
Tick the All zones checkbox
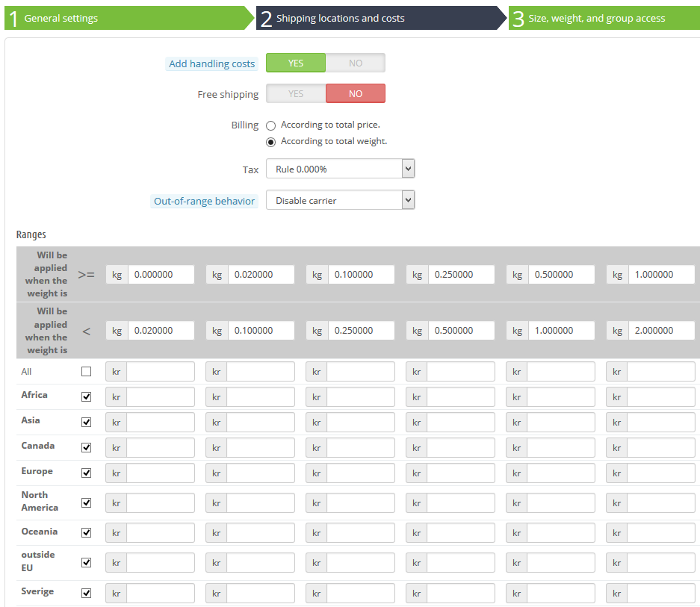(86, 371)
